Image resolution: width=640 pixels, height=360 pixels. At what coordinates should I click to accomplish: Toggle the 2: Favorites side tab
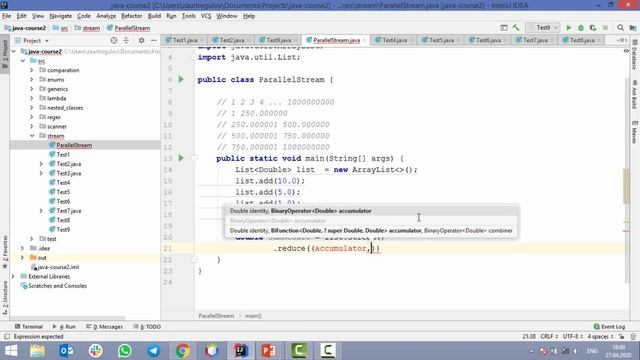[5, 252]
